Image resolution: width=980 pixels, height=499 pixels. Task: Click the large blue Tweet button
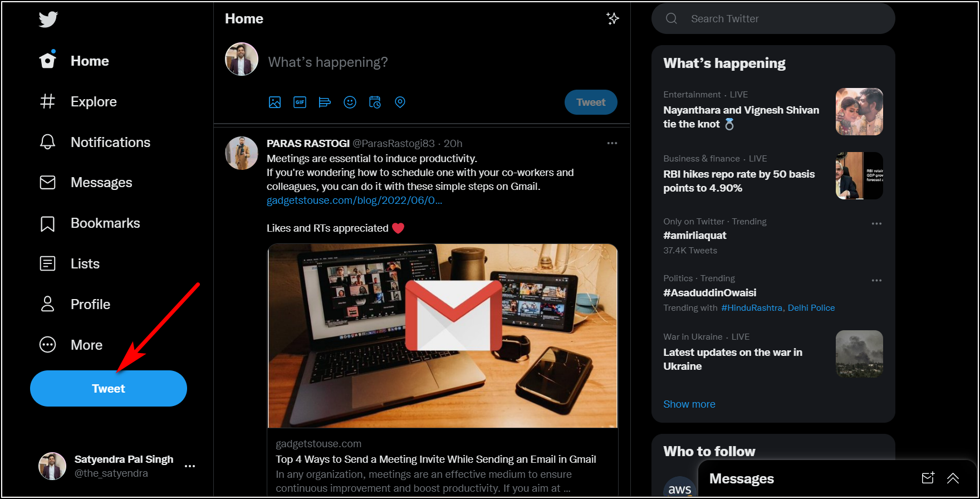click(x=109, y=388)
